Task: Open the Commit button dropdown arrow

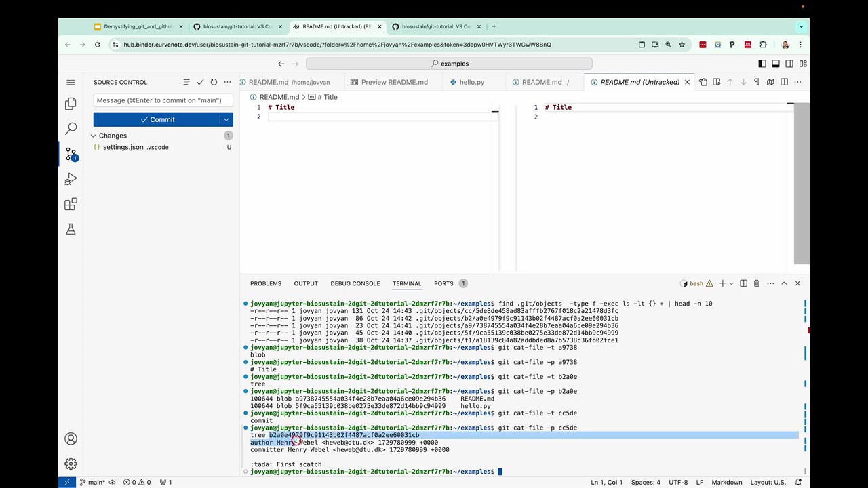Action: click(226, 119)
